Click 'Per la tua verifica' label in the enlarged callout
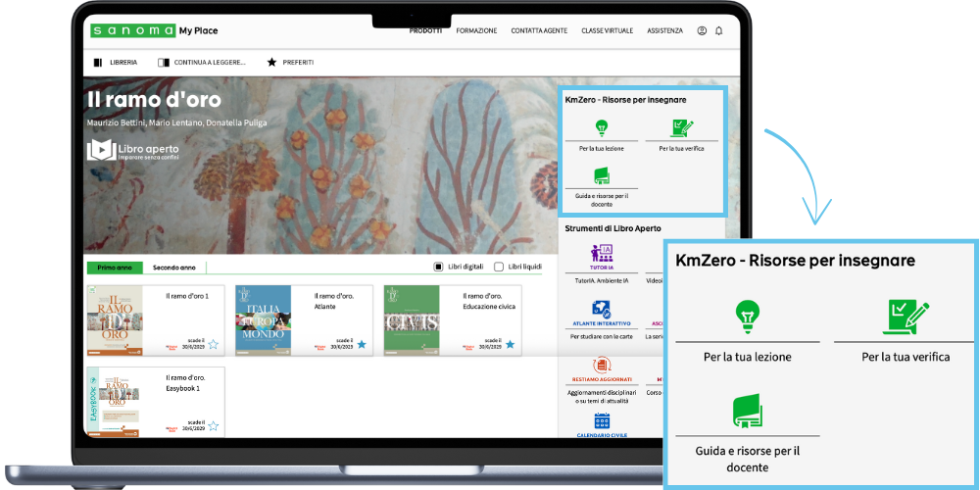The image size is (980, 490). click(906, 358)
